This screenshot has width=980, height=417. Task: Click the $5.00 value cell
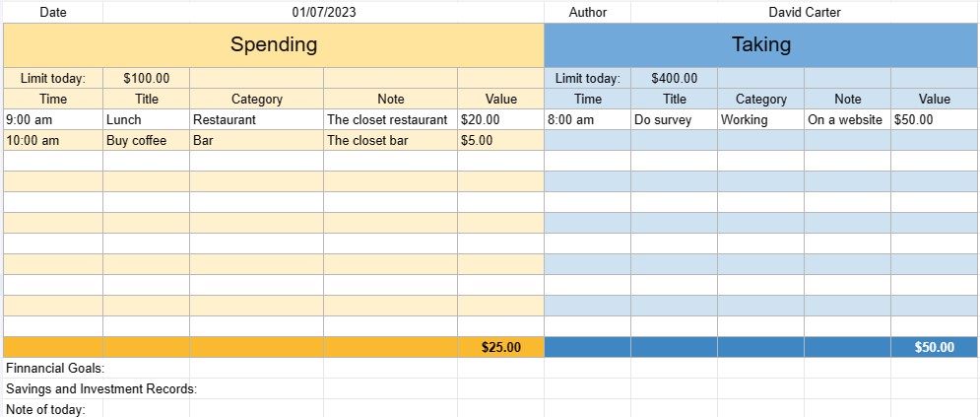pyautogui.click(x=500, y=140)
